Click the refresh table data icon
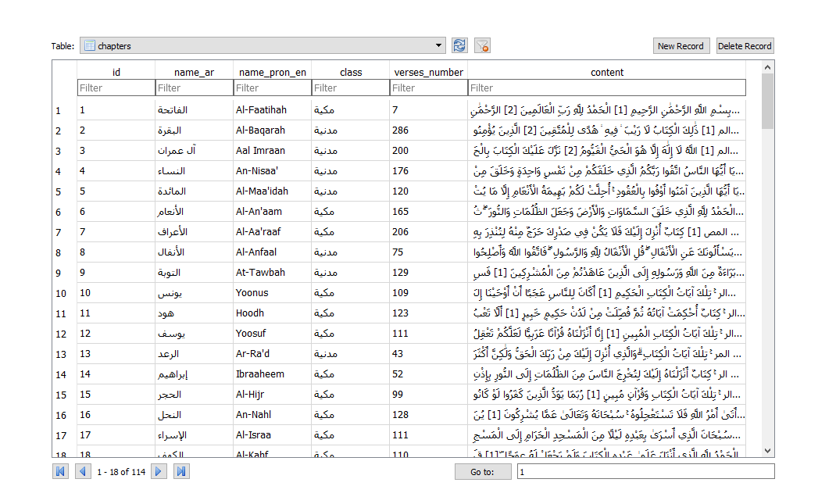This screenshot has width=836, height=504. [x=459, y=45]
